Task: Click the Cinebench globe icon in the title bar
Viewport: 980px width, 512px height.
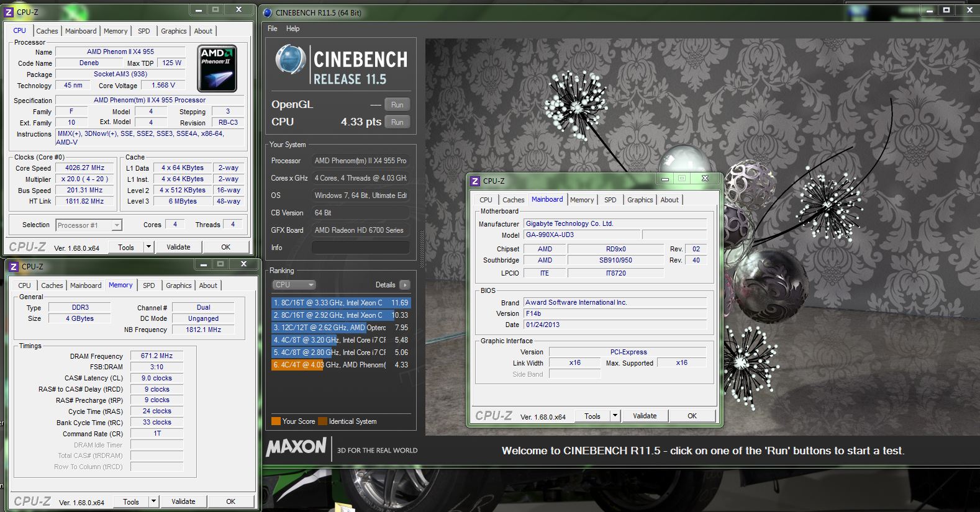Action: pyautogui.click(x=268, y=12)
